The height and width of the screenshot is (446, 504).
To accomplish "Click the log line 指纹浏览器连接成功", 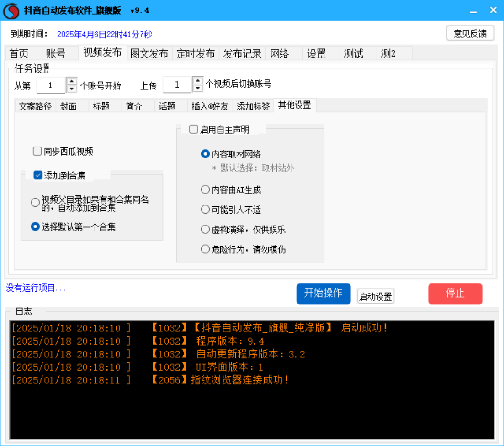I will [150, 380].
